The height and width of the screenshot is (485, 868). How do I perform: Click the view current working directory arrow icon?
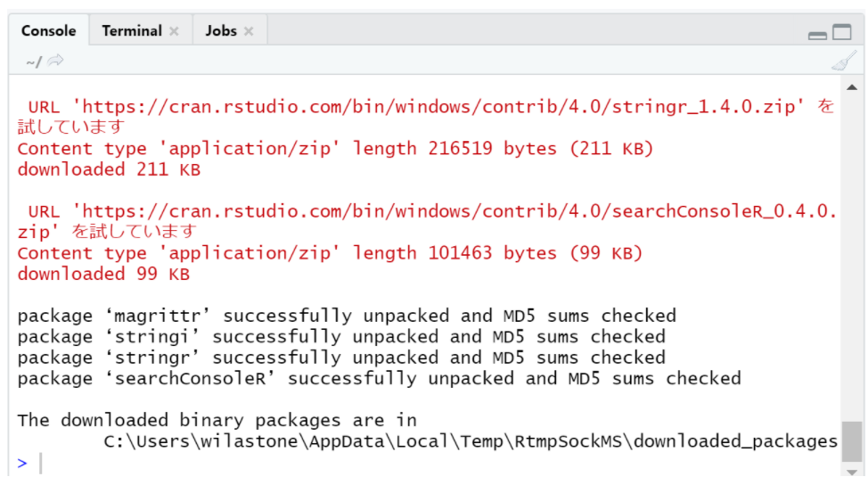(55, 60)
